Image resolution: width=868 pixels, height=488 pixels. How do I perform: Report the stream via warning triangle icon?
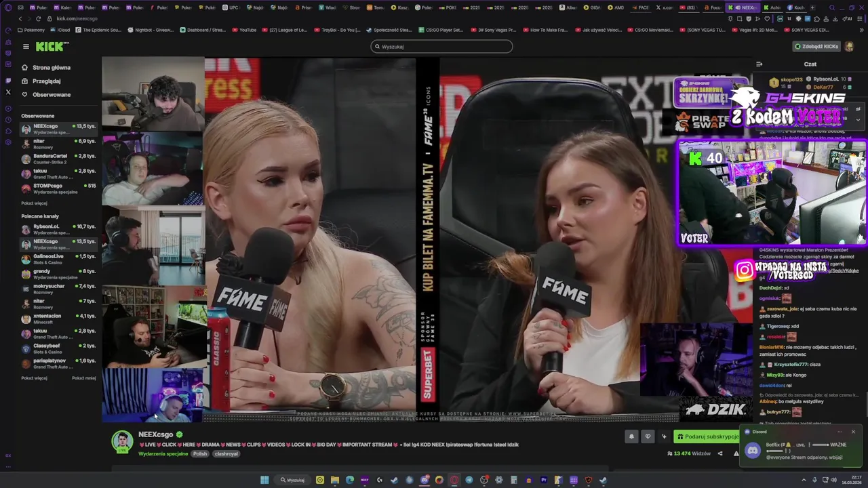[x=736, y=453]
